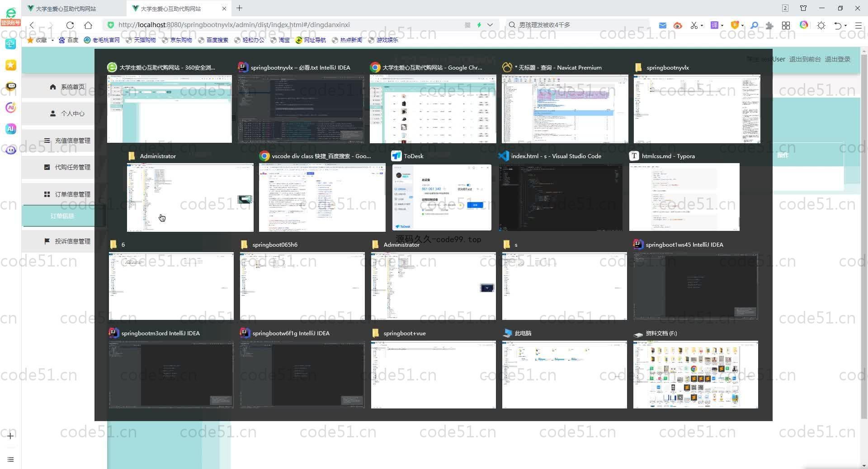Toggle the lightning speed mode in address bar
This screenshot has height=469, width=868.
(x=479, y=25)
